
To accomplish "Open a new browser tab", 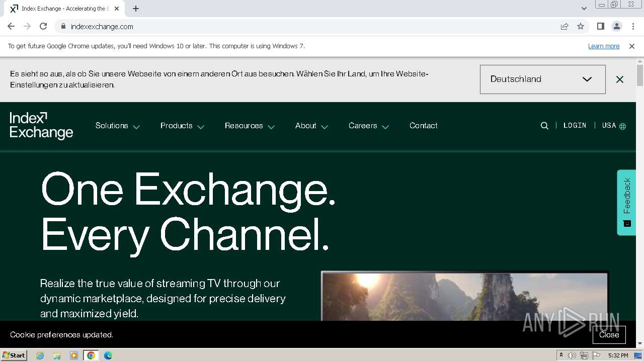I will coord(136,9).
